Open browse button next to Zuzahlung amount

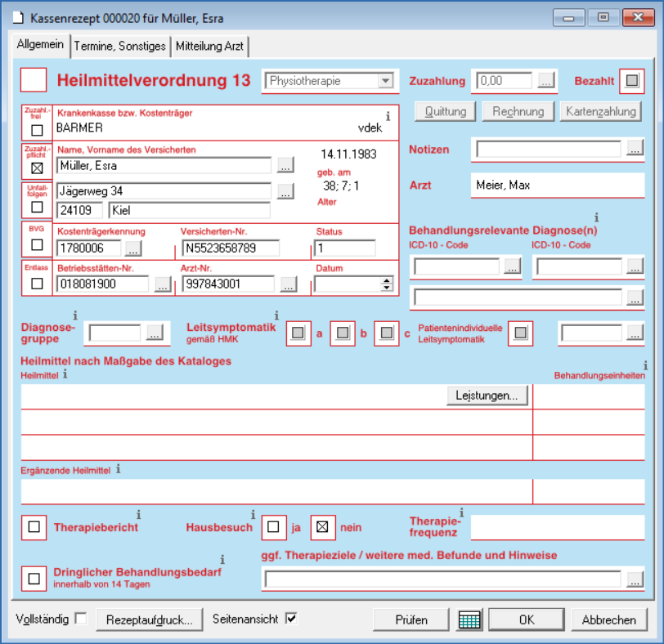[x=545, y=80]
